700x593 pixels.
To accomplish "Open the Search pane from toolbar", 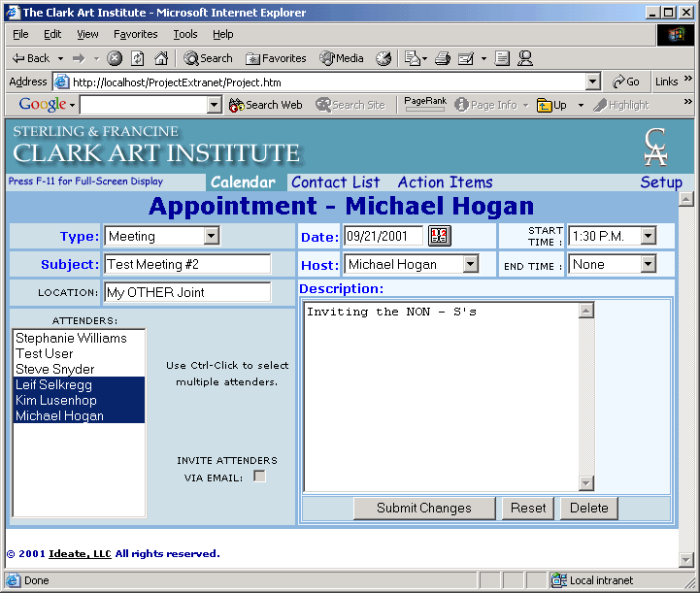I will tap(208, 58).
